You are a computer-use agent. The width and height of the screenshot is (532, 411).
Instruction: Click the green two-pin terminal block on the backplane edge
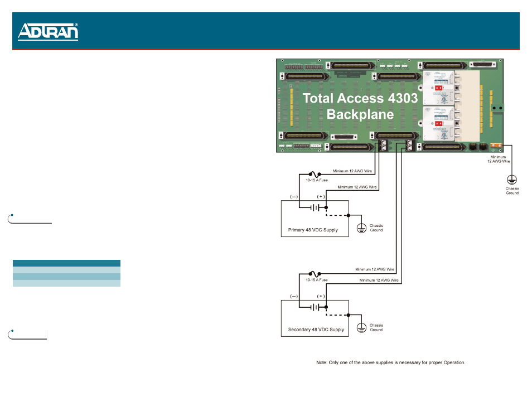click(x=497, y=108)
